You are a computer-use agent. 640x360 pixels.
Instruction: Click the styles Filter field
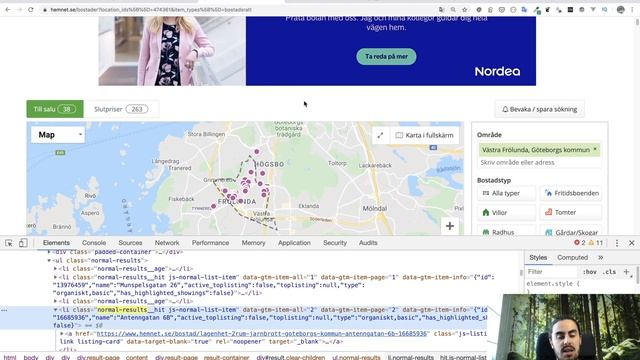(x=551, y=272)
